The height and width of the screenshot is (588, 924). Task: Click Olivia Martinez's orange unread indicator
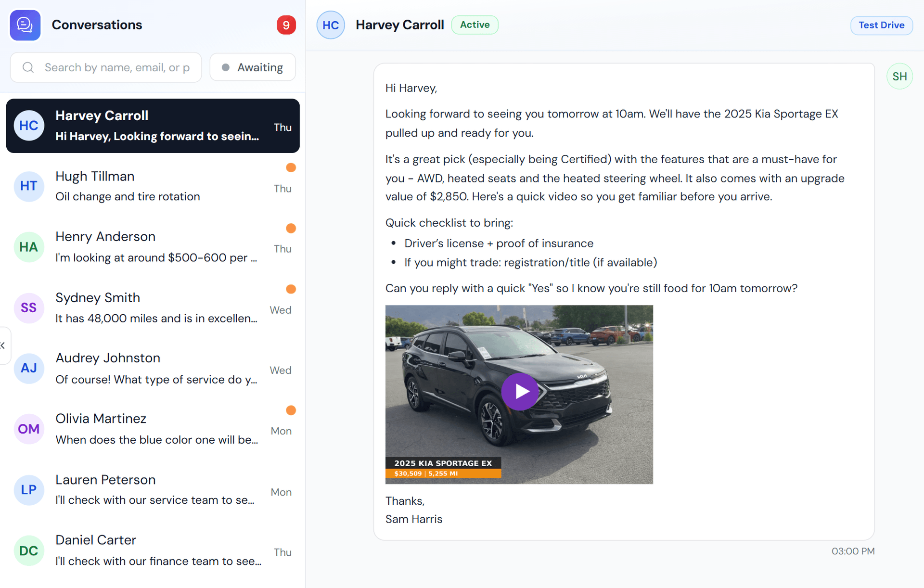(291, 410)
